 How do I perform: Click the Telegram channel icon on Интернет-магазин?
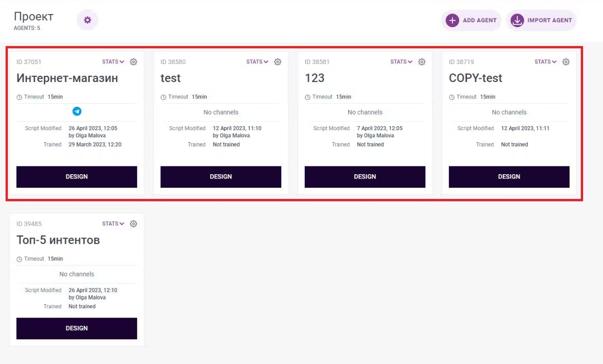coord(77,112)
